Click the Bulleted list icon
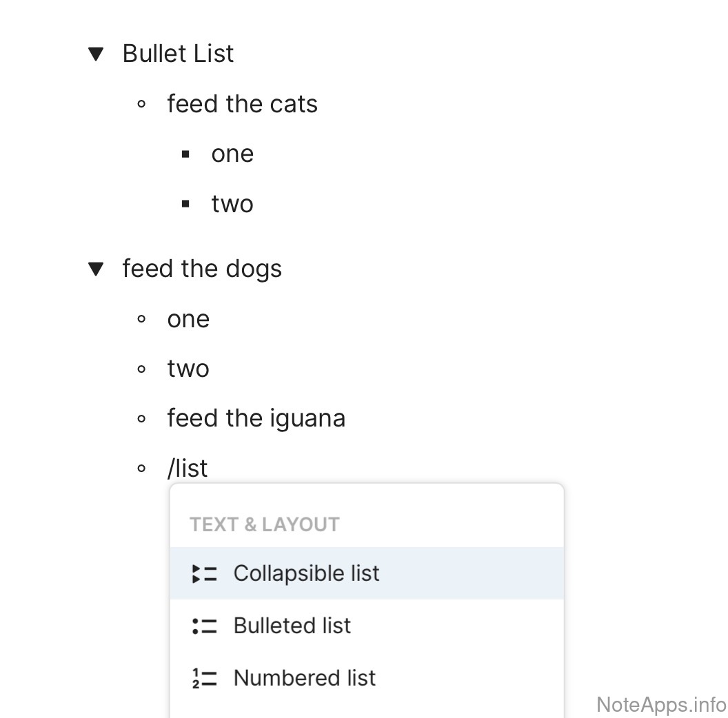Viewport: 728px width, 718px height. point(204,626)
